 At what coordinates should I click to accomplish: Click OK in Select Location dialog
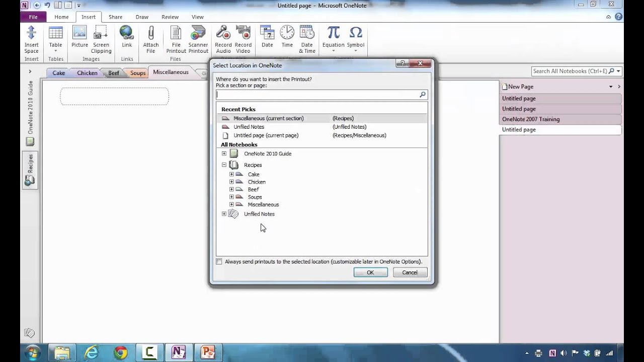coord(370,273)
